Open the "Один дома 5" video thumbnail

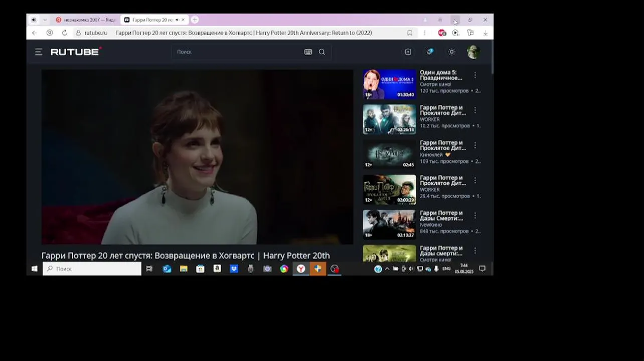pos(389,84)
